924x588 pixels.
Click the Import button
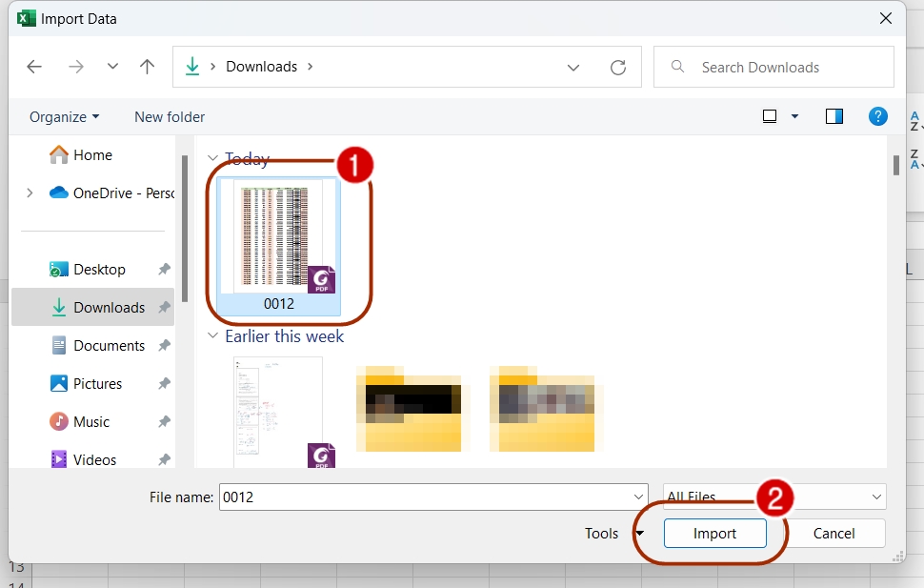[714, 534]
